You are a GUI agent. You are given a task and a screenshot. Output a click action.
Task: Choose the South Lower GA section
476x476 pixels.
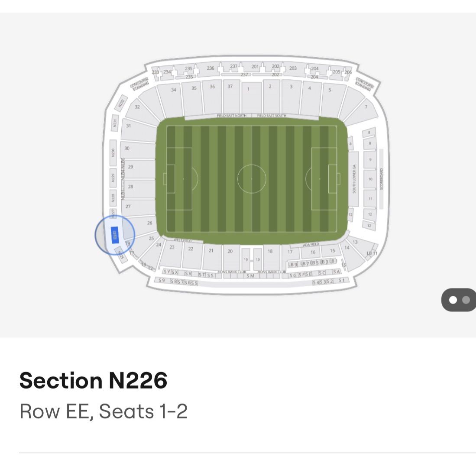click(x=354, y=179)
